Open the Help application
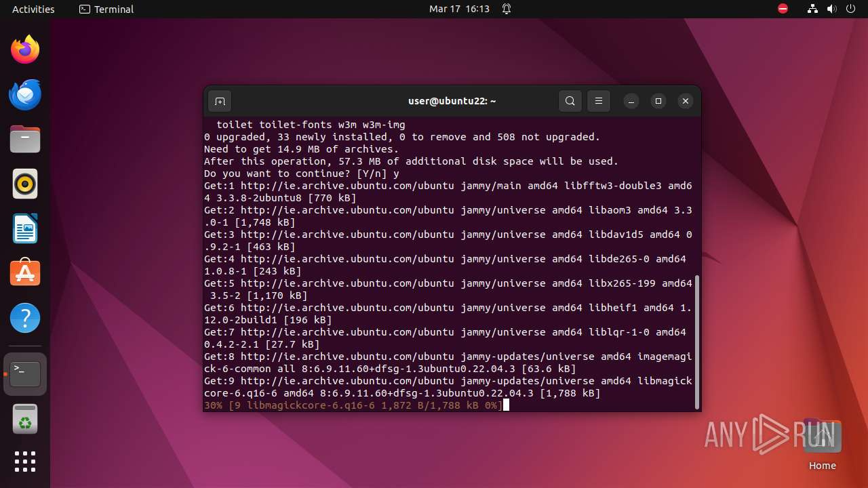 click(25, 318)
